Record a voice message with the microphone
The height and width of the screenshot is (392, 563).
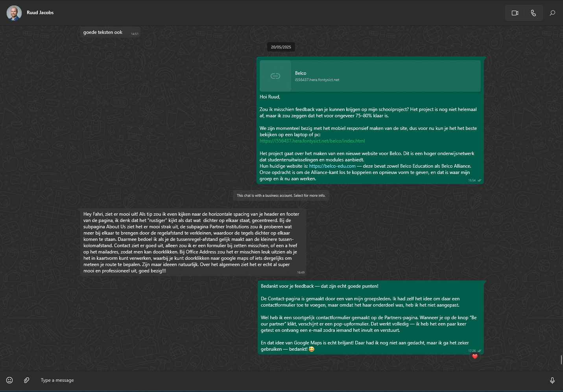[x=552, y=380]
